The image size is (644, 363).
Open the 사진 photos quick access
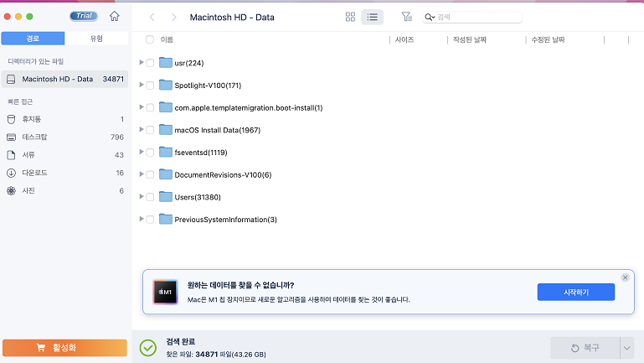coord(64,191)
